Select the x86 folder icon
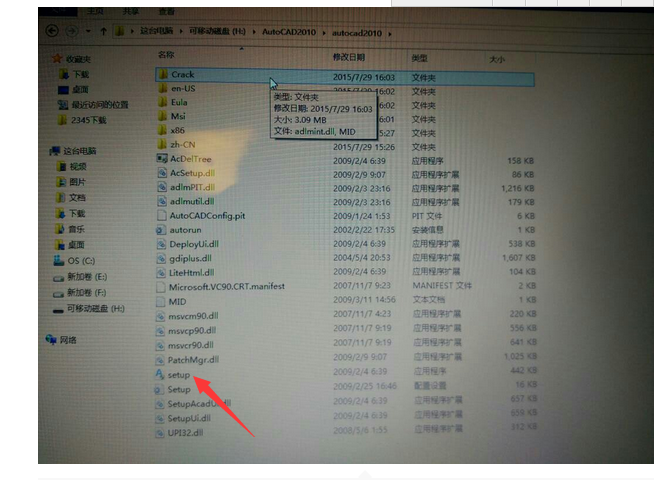The width and height of the screenshot is (672, 480). coord(162,130)
